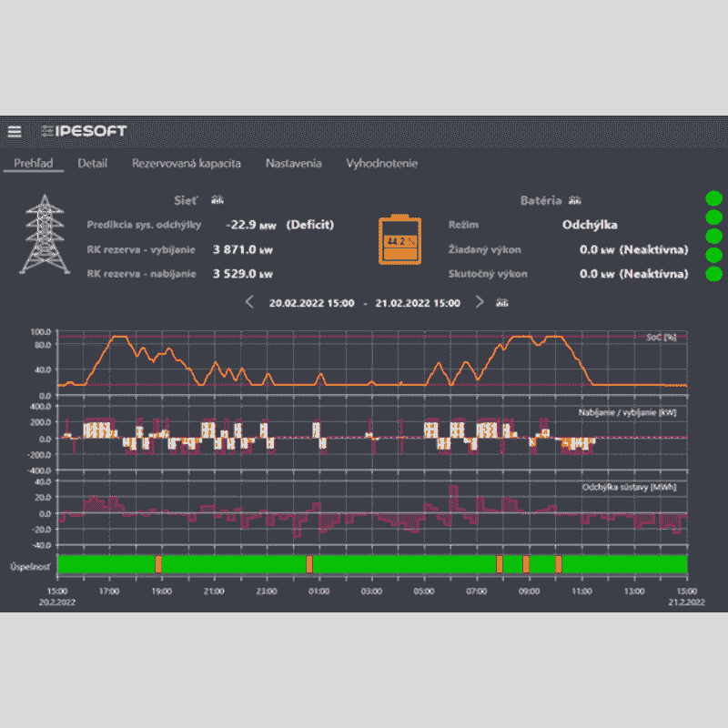This screenshot has width=728, height=728.
Task: Click the 17:00 time axis label
Action: (x=109, y=591)
